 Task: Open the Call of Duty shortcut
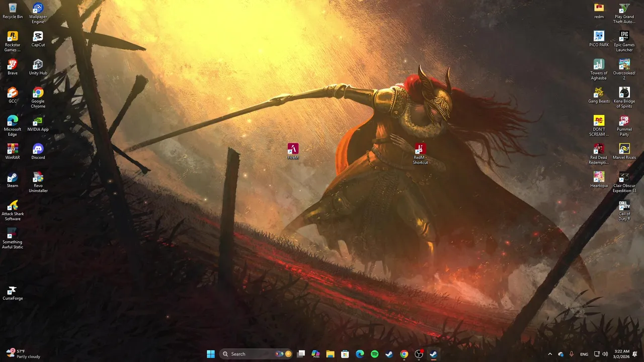(x=624, y=211)
